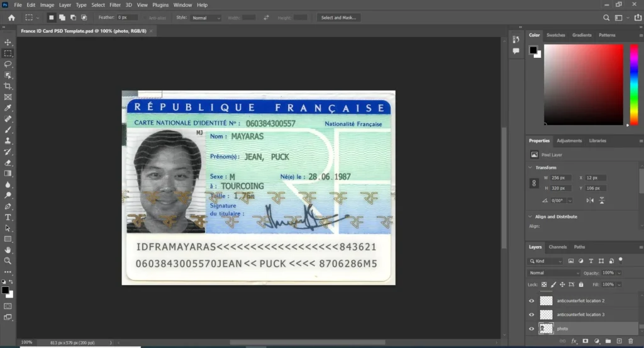Viewport: 644px width, 348px height.
Task: Toggle width and height link in Properties
Action: pyautogui.click(x=534, y=183)
